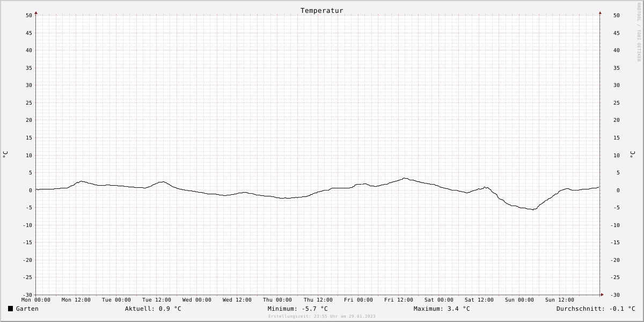Click the "°C" unit label on left axis
644x322 pixels.
(5, 155)
